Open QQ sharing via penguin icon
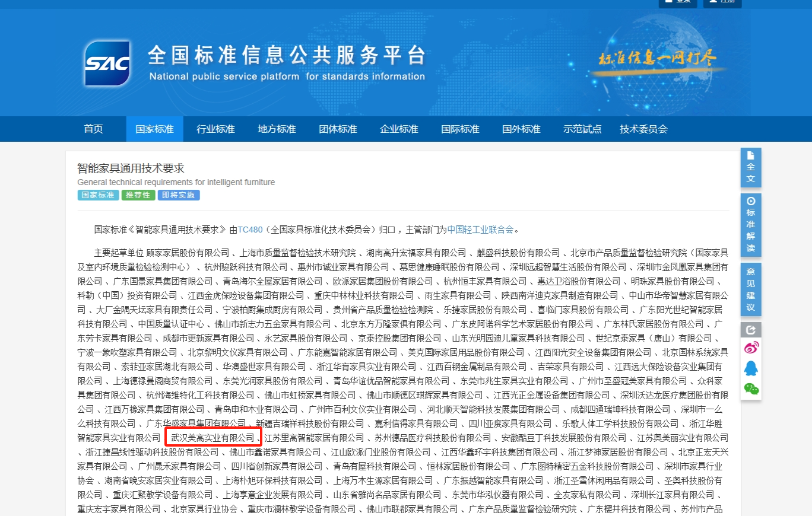 (750, 368)
